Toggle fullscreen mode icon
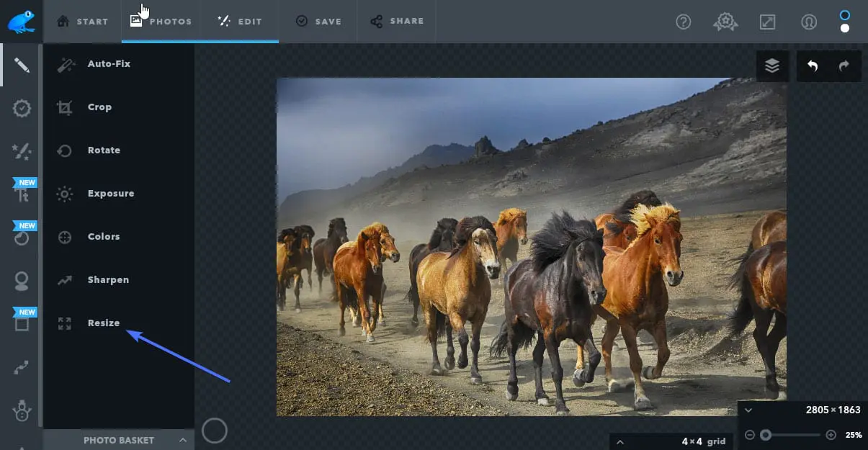The image size is (868, 450). pos(767,22)
